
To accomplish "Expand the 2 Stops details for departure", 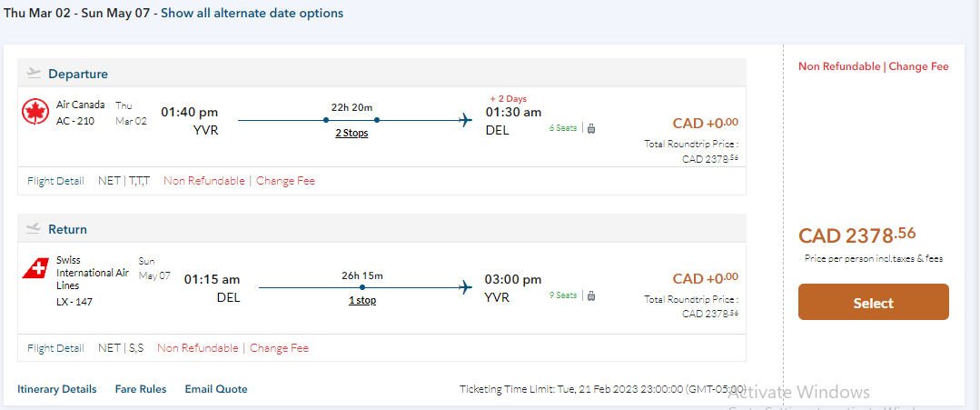I will pyautogui.click(x=351, y=133).
